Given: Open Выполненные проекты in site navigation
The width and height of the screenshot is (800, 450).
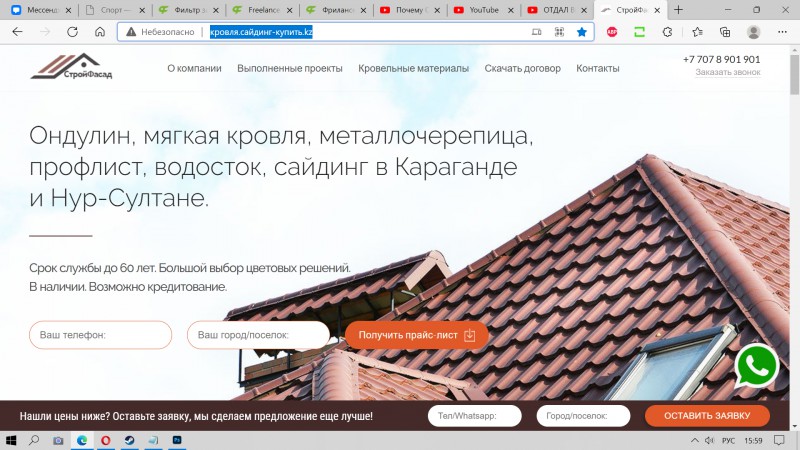Looking at the screenshot, I should [x=290, y=68].
